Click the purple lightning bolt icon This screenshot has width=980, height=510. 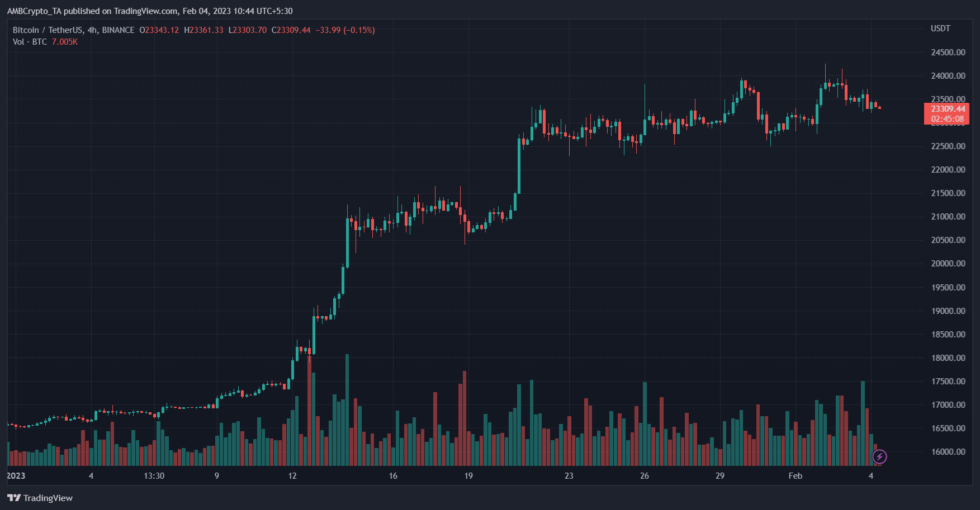[879, 457]
